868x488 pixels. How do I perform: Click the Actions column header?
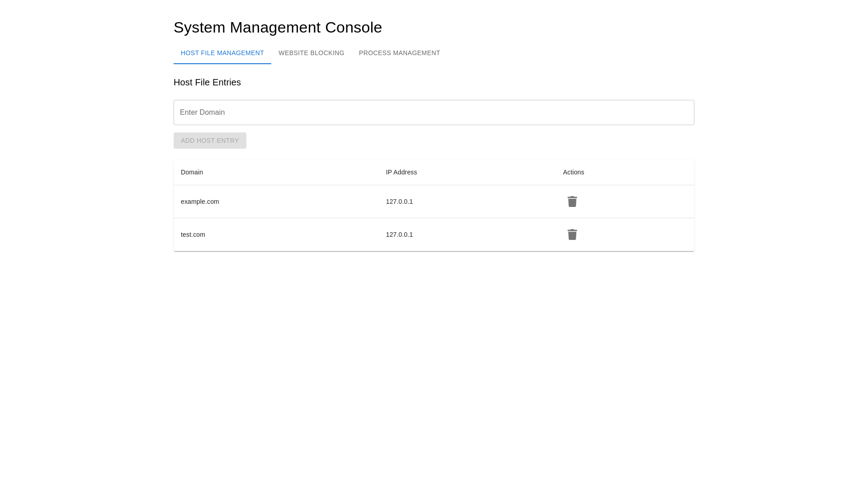pyautogui.click(x=625, y=172)
